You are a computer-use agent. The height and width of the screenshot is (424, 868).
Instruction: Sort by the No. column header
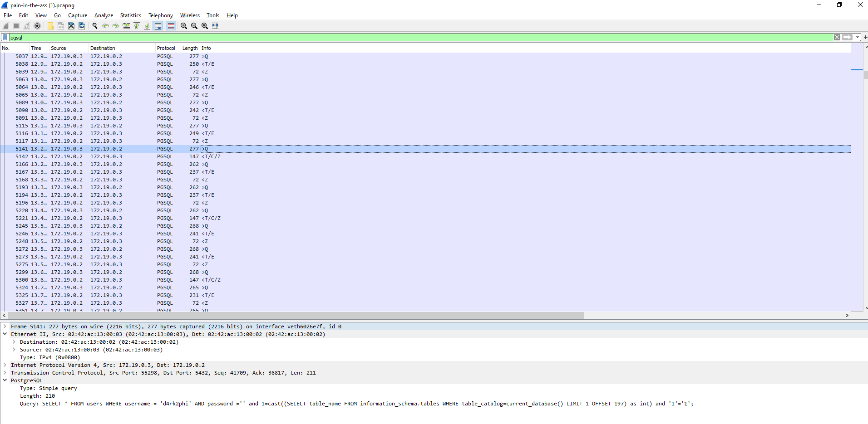click(15, 48)
